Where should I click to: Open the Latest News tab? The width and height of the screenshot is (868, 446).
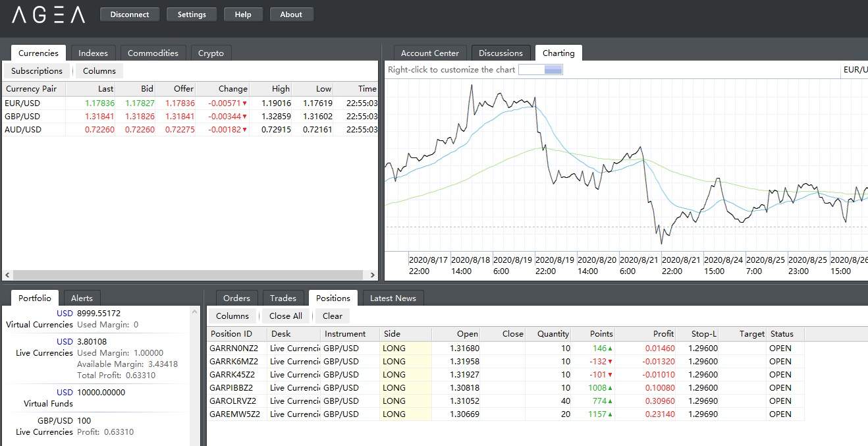coord(393,298)
